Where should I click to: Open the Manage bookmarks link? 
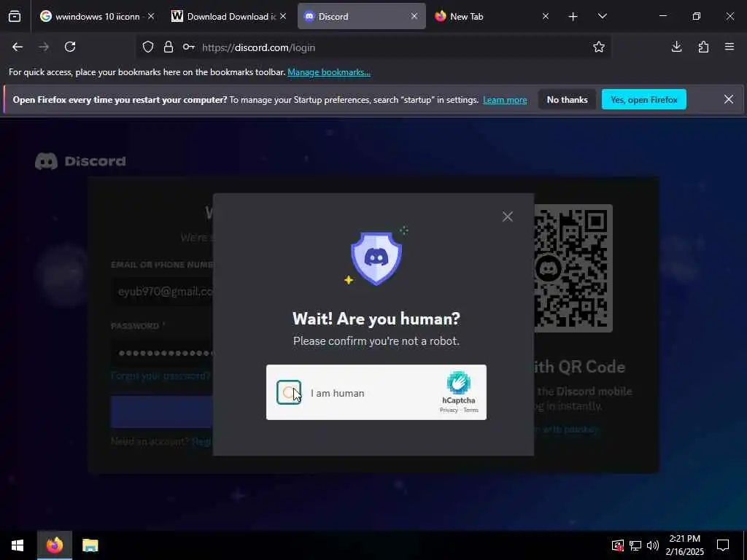pos(329,72)
